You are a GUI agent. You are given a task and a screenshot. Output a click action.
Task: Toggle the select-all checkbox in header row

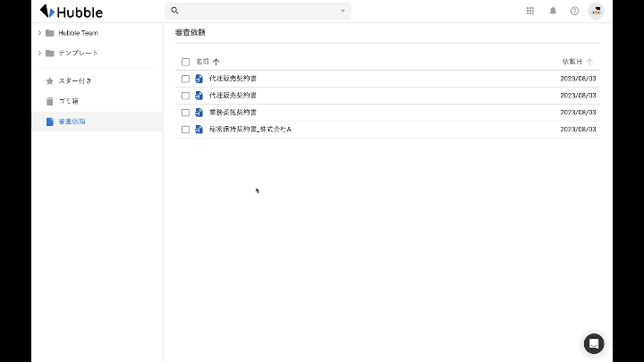point(186,62)
